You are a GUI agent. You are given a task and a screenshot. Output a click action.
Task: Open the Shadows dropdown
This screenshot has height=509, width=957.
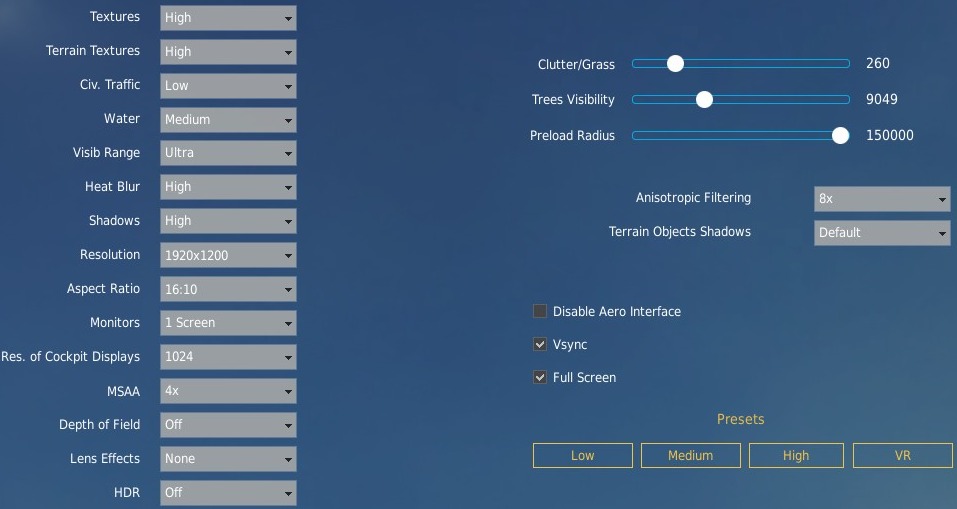coord(228,221)
